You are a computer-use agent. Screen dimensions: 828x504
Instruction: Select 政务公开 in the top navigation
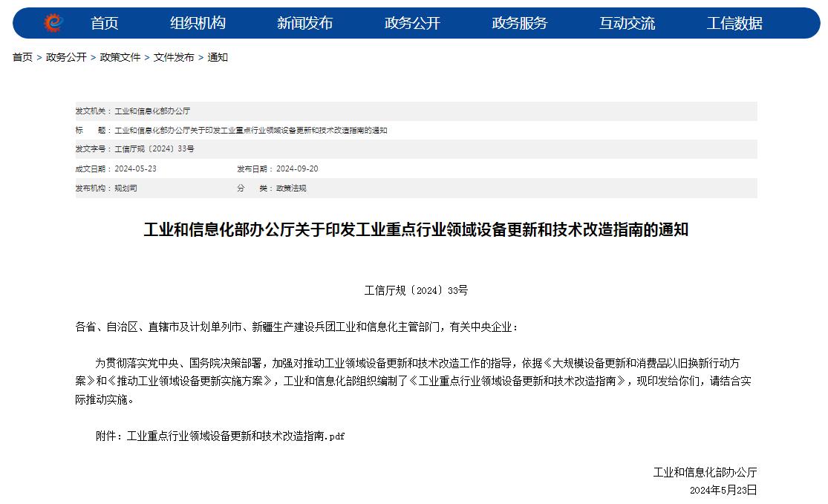pos(412,23)
